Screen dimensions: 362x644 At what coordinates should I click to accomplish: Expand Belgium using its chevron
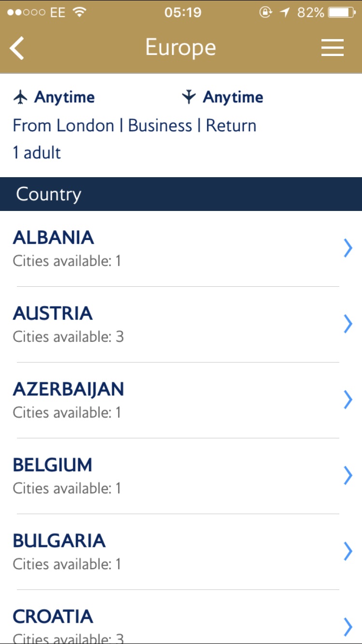[348, 476]
